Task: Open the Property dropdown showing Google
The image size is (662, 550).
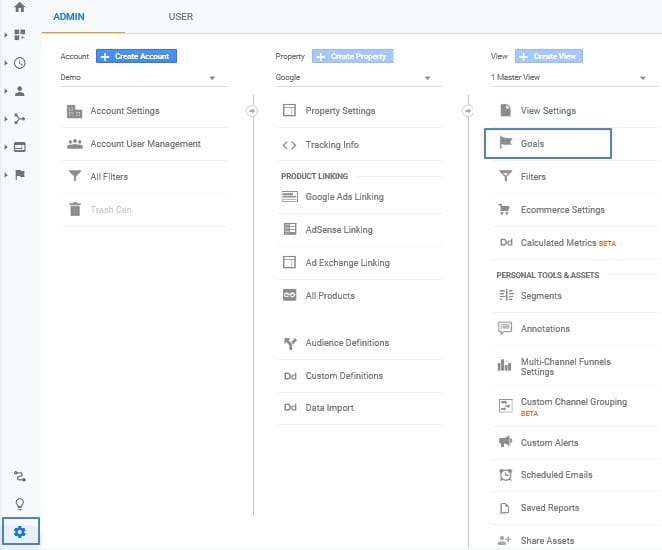Action: pyautogui.click(x=353, y=78)
